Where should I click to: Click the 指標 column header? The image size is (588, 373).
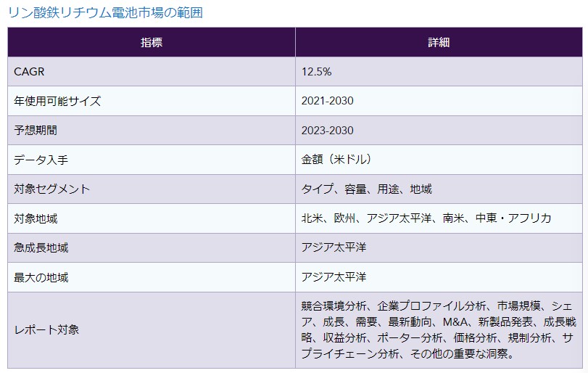tap(151, 42)
